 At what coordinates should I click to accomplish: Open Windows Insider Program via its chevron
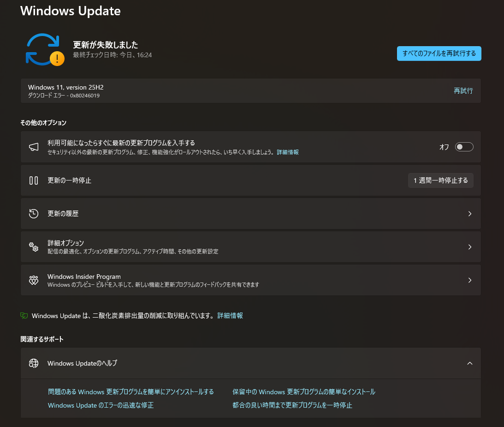[x=469, y=280]
